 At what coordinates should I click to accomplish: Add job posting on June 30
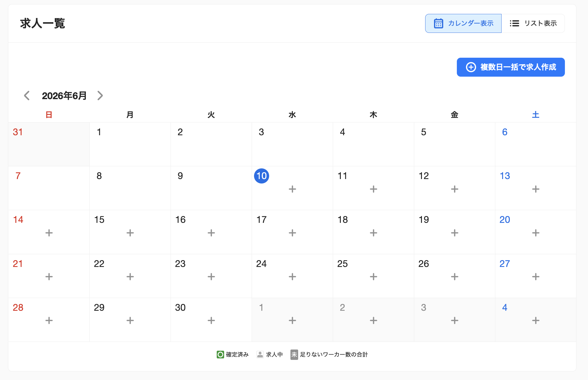(x=211, y=321)
